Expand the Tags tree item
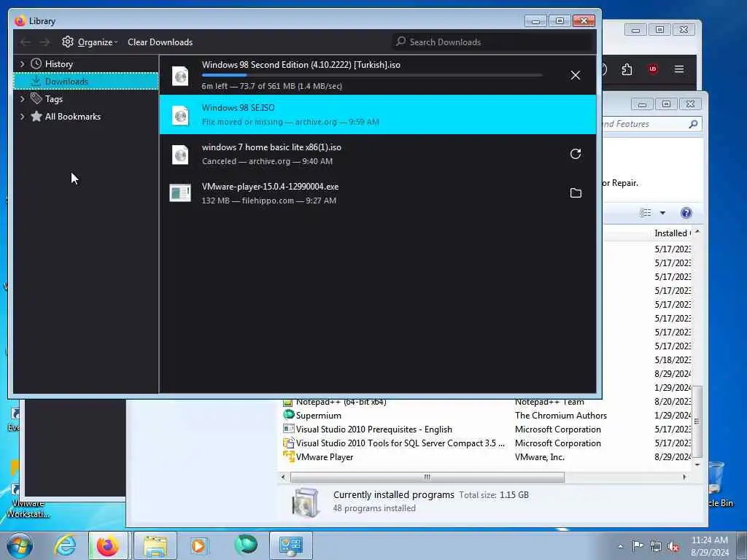Image resolution: width=747 pixels, height=560 pixels. click(22, 99)
